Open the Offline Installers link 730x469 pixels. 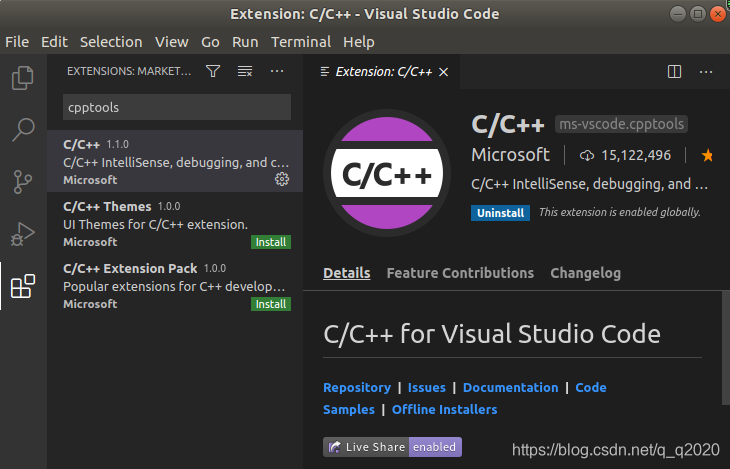point(444,409)
